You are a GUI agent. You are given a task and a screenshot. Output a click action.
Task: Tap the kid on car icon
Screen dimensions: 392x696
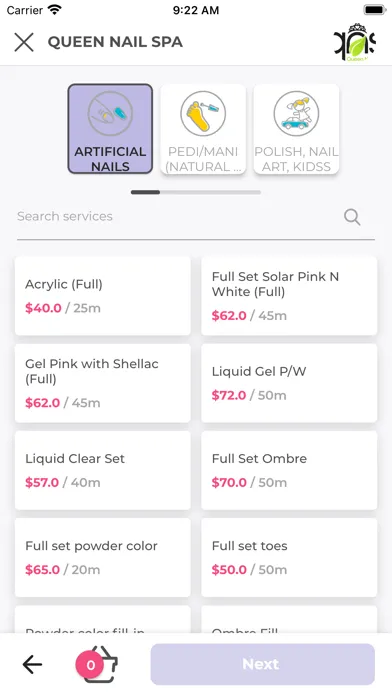296,114
